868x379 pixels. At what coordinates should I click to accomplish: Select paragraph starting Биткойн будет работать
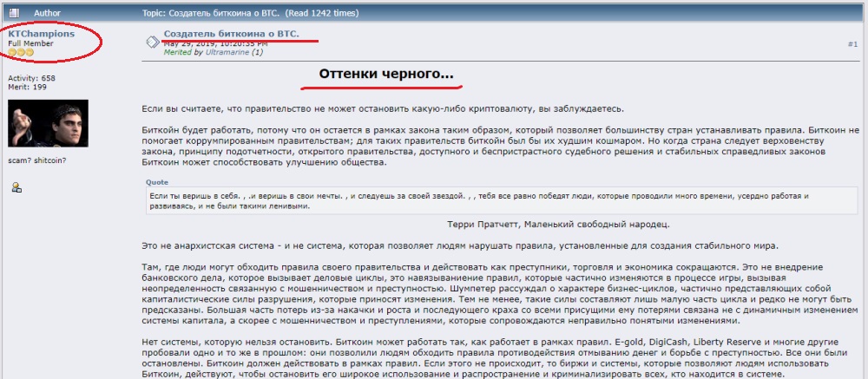[501, 147]
